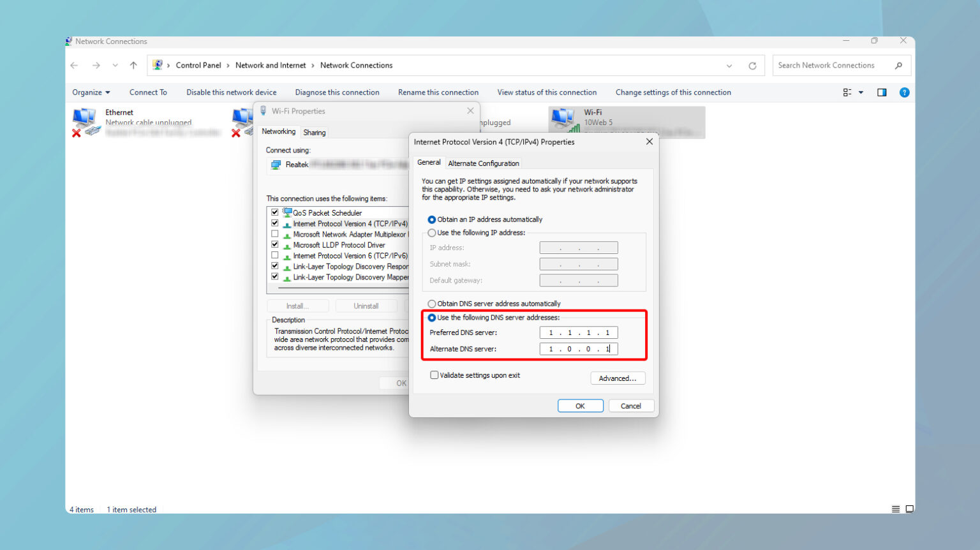Cancel the IPv4 Properties dialog
Viewport: 980px width, 550px height.
click(x=631, y=405)
